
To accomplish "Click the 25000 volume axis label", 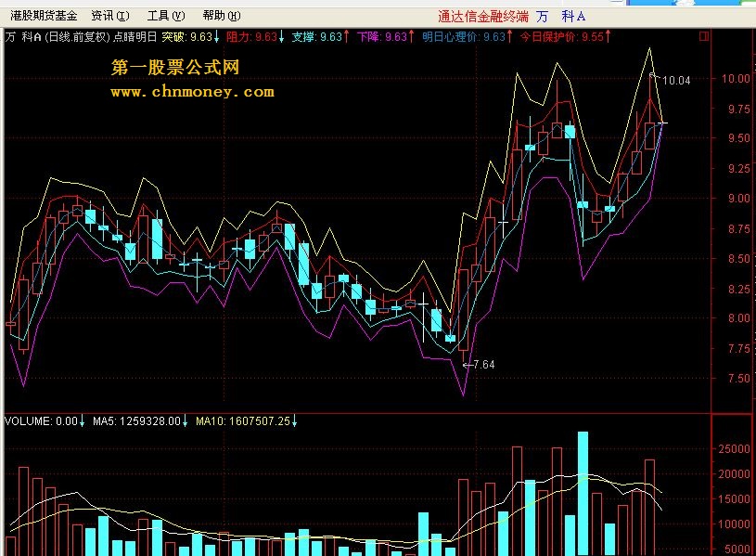I will pos(734,449).
